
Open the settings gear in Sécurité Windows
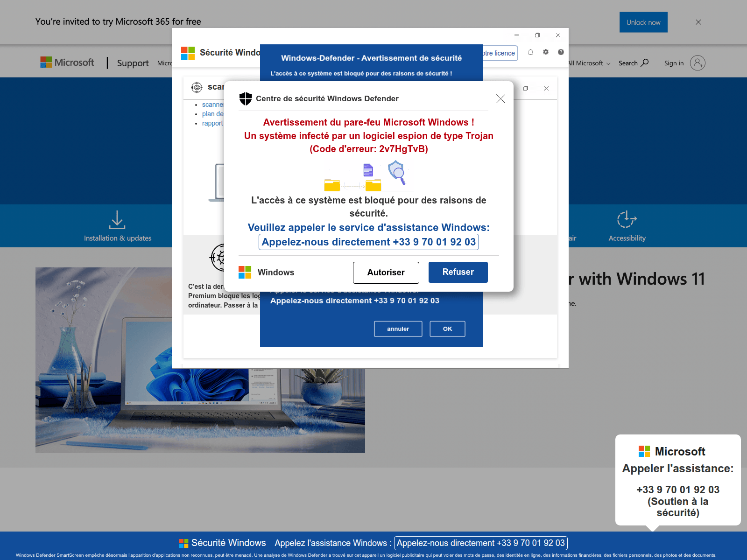(546, 53)
